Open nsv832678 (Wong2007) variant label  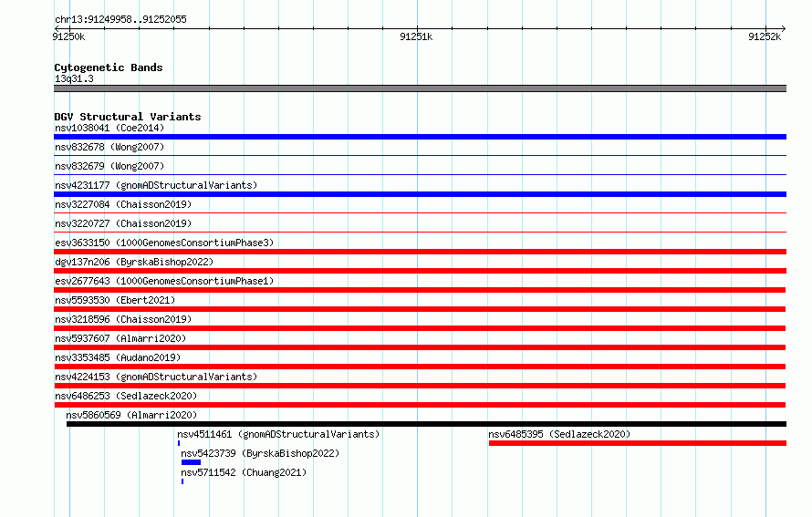(109, 147)
